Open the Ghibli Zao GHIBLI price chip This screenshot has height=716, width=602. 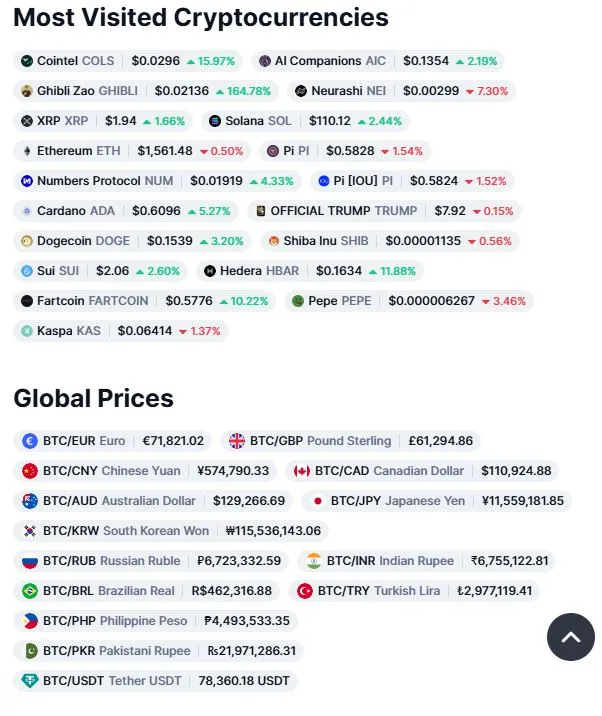[x=146, y=91]
